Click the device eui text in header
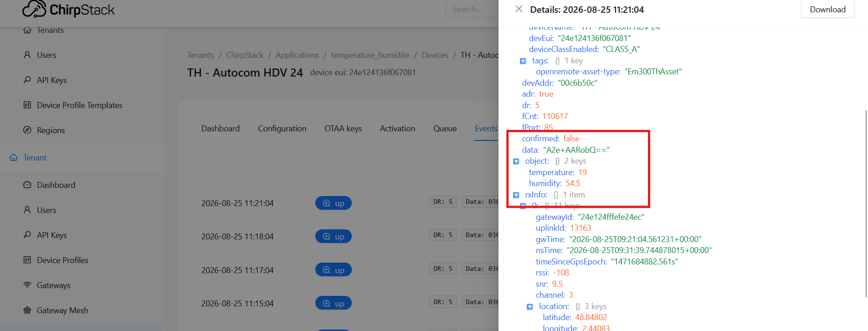Image resolution: width=868 pixels, height=331 pixels. (x=363, y=72)
